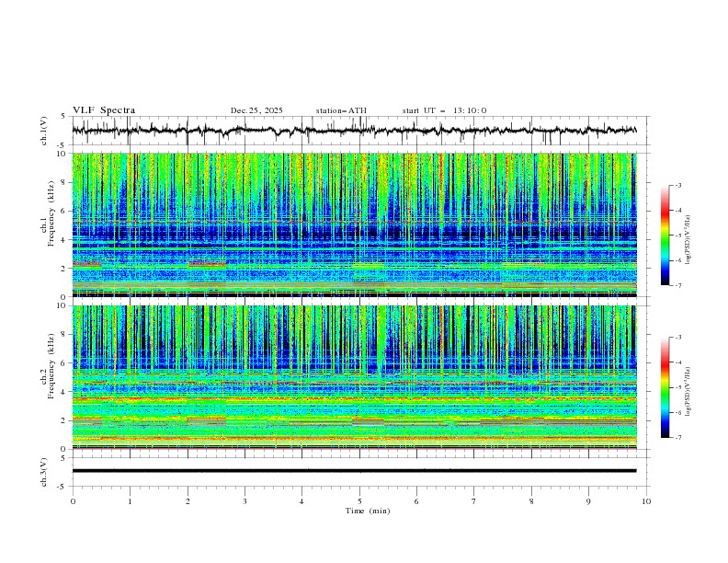
Task: Click the "-5" tick on ch.3(V) axis
Action: pyautogui.click(x=63, y=487)
